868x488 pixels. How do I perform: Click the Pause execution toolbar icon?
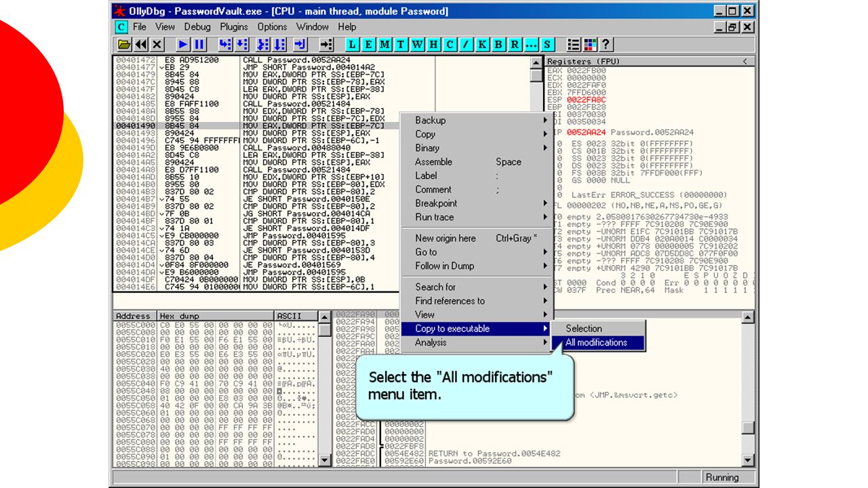point(199,45)
